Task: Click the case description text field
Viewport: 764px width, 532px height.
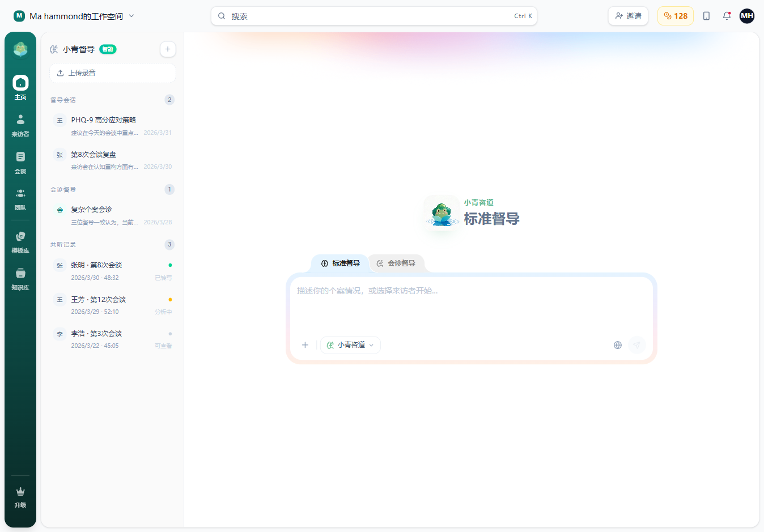Action: click(470, 306)
